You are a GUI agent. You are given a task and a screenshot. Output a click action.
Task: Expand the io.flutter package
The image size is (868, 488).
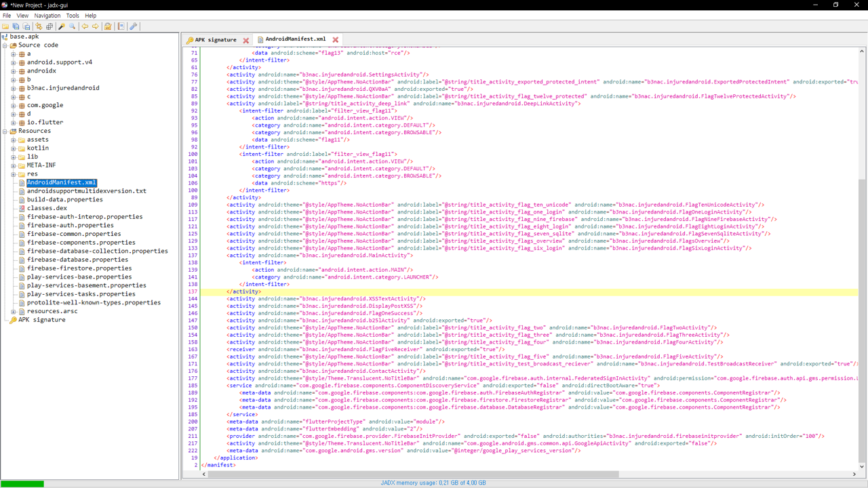click(x=14, y=123)
